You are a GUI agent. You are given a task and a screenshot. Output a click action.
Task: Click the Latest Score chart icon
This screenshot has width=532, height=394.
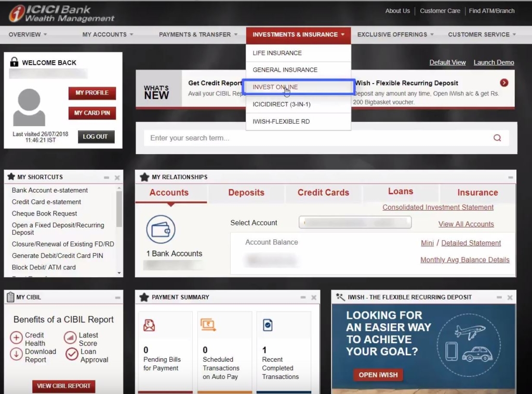pyautogui.click(x=70, y=337)
